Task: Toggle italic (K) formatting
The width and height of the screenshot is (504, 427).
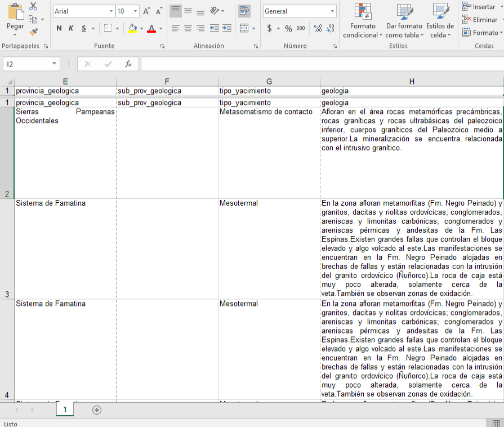Action: point(71,28)
